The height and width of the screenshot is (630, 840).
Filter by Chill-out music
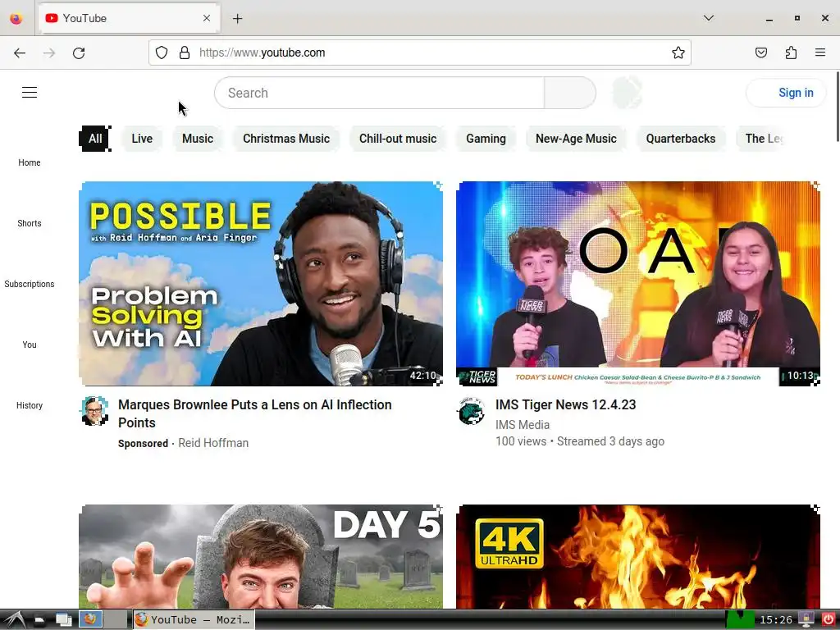(398, 139)
